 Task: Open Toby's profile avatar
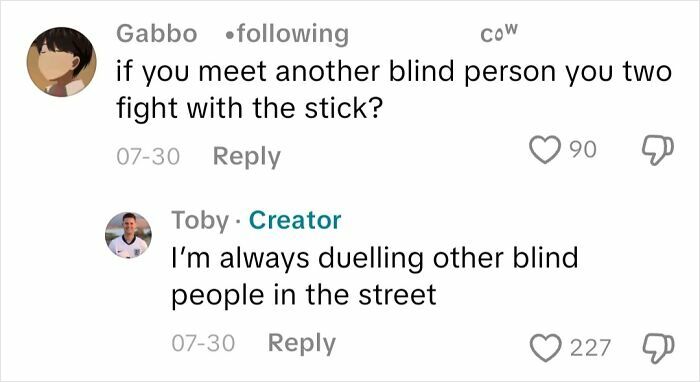point(128,235)
